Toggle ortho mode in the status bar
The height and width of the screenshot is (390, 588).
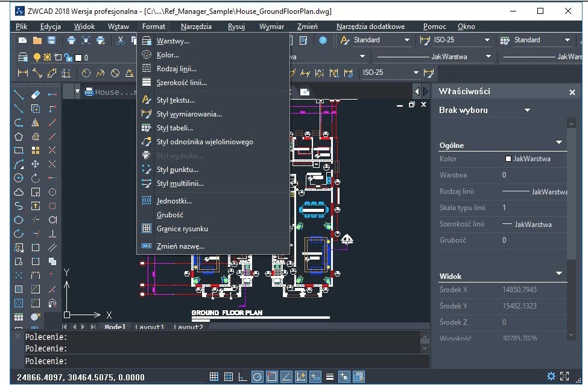(x=243, y=377)
